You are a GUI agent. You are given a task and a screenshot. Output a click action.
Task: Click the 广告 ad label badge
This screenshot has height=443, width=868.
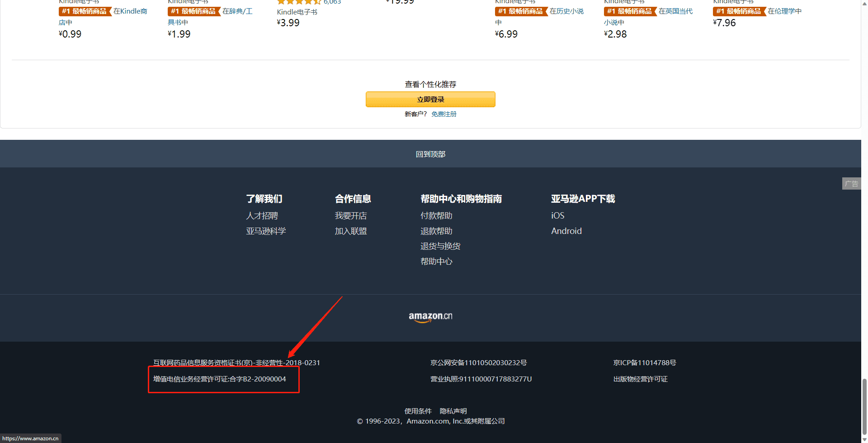point(851,184)
